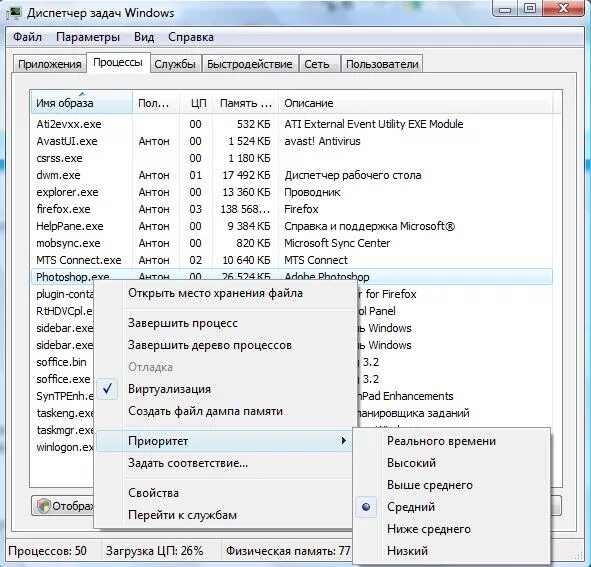
Task: Select Средний priority radio option
Action: pyautogui.click(x=366, y=507)
